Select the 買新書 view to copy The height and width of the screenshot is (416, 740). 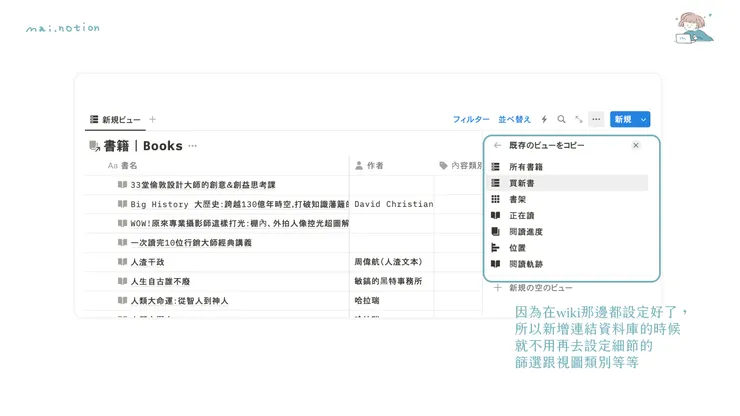coord(567,183)
